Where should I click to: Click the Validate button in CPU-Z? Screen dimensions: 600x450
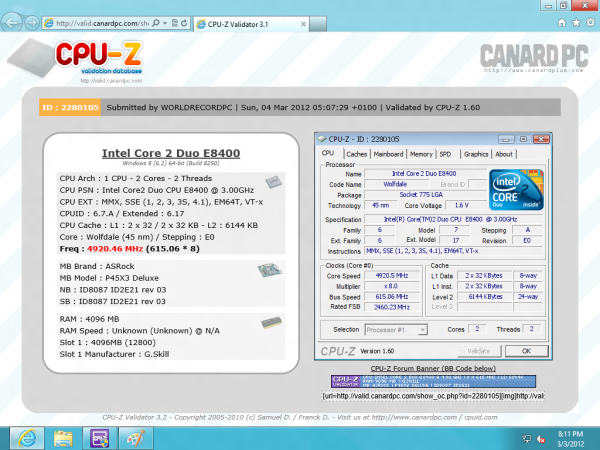479,351
